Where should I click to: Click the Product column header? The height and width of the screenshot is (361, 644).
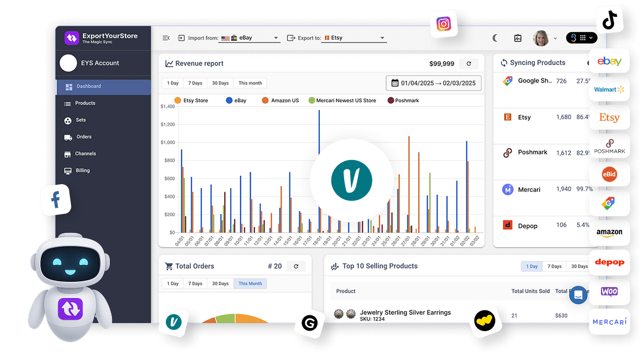point(346,291)
